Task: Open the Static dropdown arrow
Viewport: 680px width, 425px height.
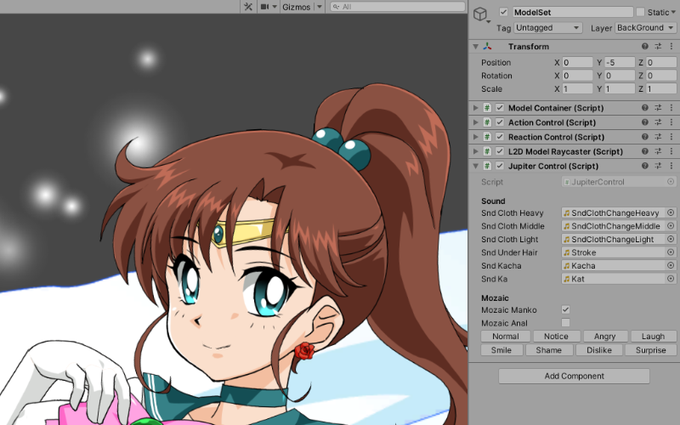Action: 673,12
